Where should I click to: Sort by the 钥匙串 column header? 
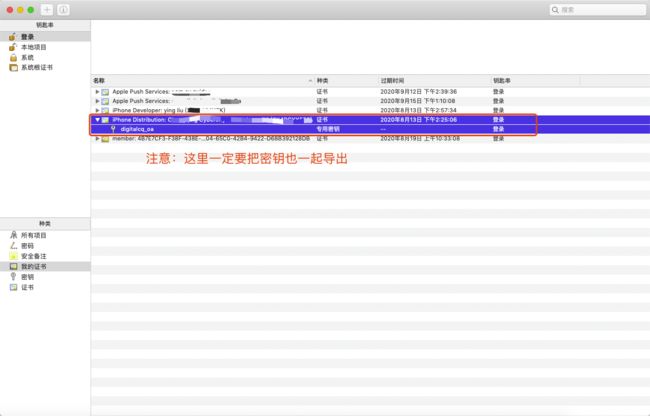536,80
